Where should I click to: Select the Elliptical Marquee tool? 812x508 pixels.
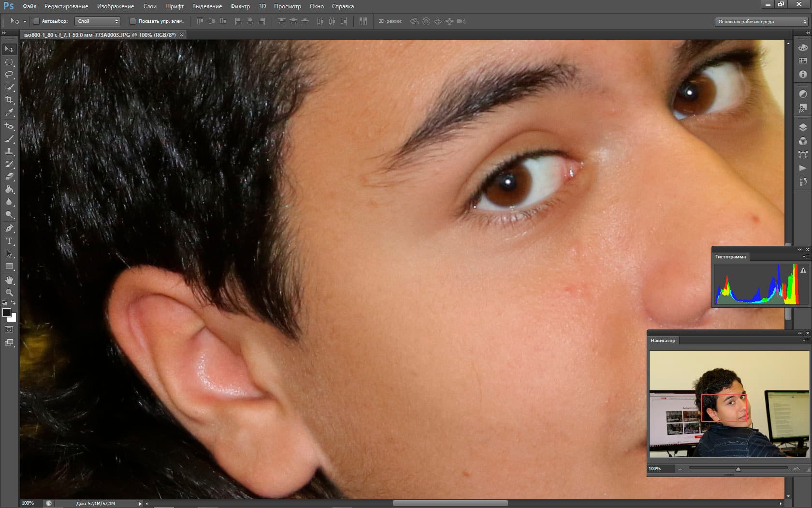[9, 62]
